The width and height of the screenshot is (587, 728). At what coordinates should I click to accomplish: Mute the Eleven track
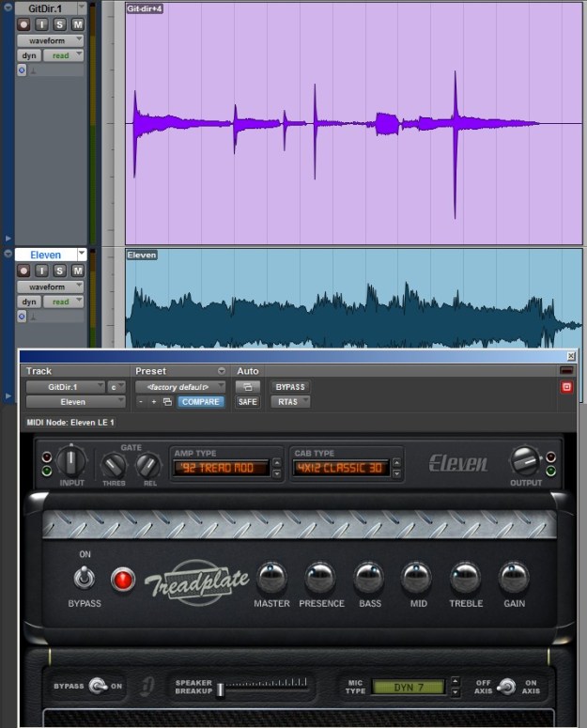point(77,271)
